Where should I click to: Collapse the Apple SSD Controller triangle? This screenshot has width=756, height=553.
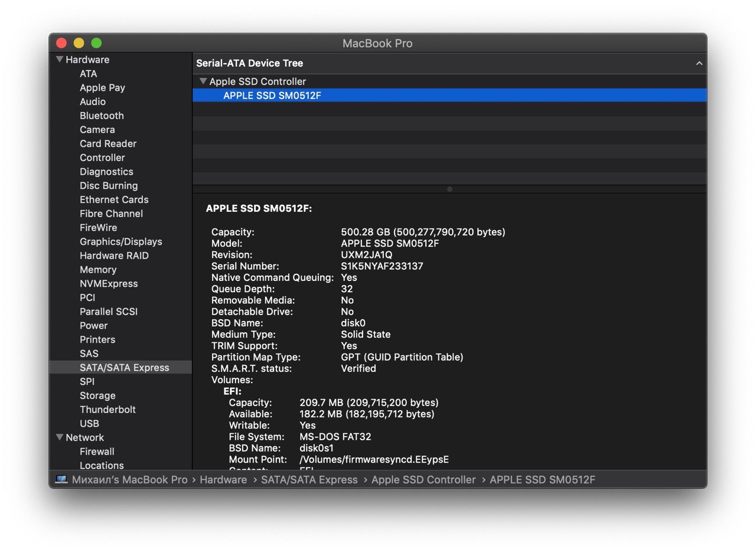(x=203, y=81)
